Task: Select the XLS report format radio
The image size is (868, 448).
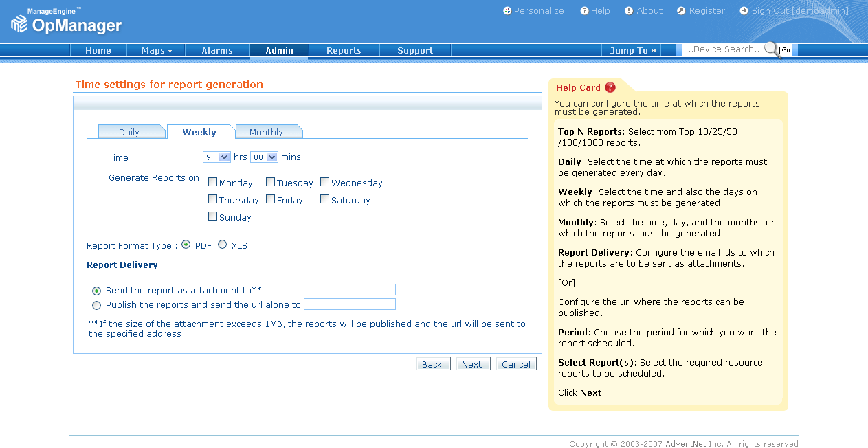Action: tap(222, 245)
